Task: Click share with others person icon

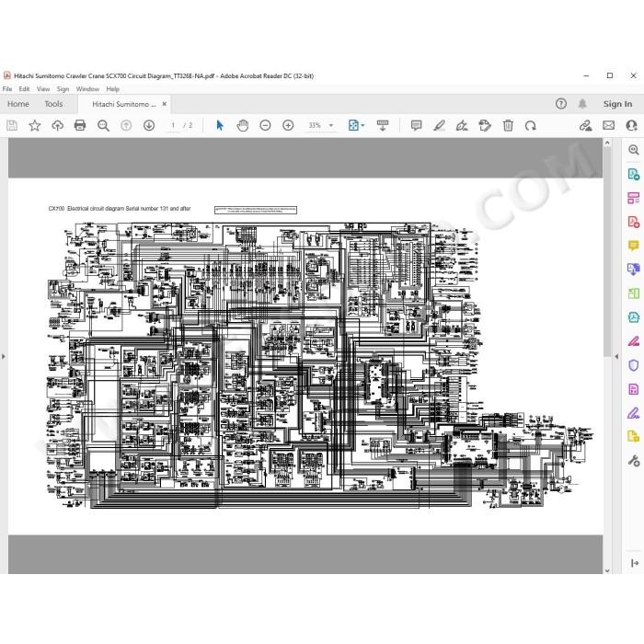Action: pyautogui.click(x=632, y=125)
